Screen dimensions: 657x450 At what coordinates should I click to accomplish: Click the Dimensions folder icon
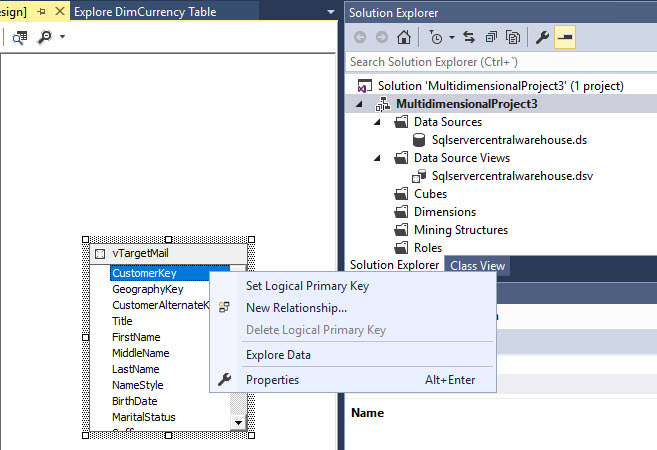(401, 212)
